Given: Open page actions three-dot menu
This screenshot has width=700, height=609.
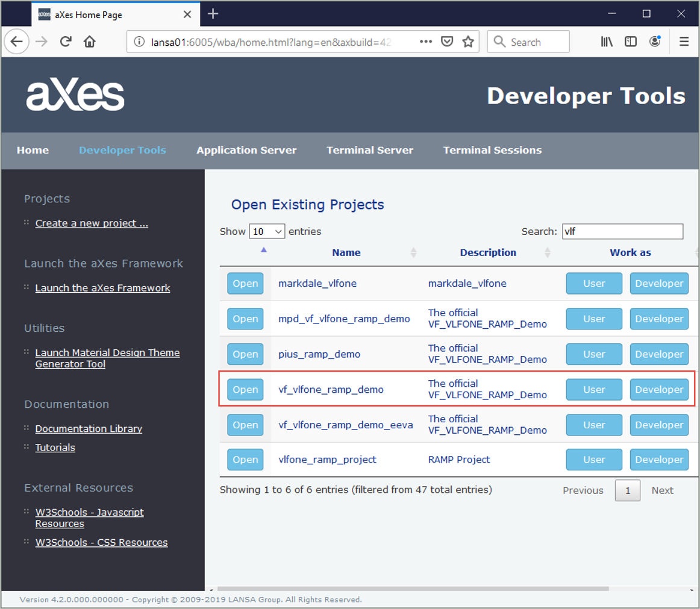Looking at the screenshot, I should 425,42.
